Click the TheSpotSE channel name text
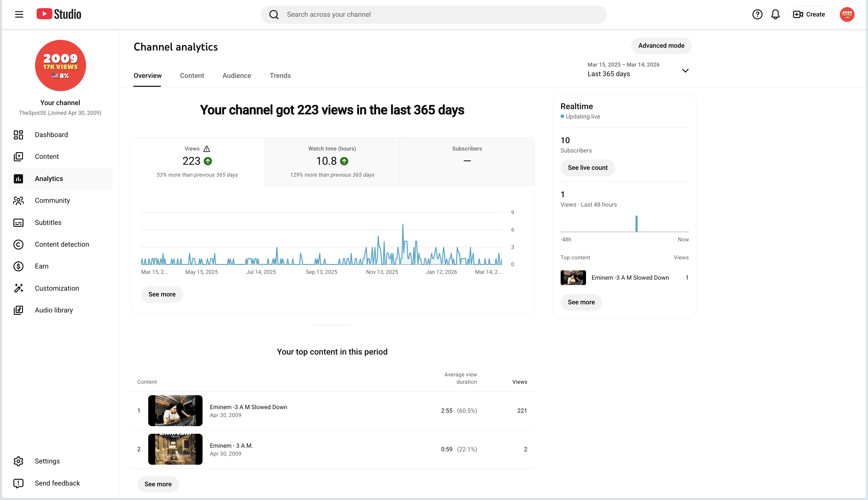The width and height of the screenshot is (868, 500). coord(60,113)
